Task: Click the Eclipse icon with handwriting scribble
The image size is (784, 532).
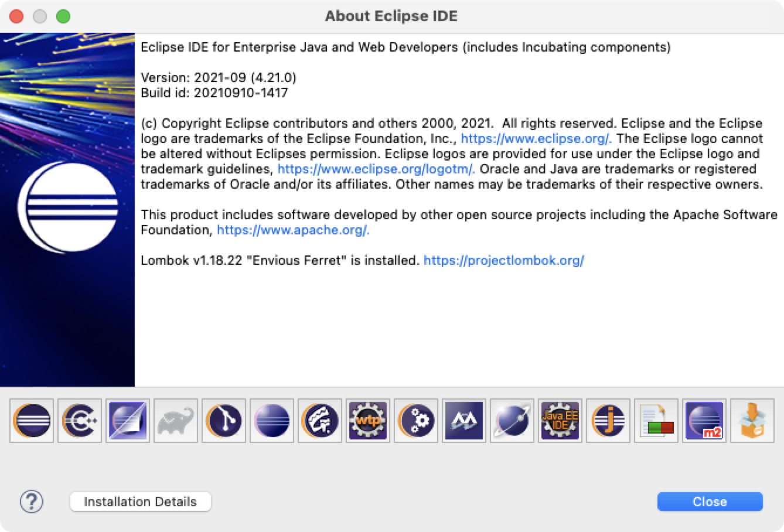Action: 320,421
